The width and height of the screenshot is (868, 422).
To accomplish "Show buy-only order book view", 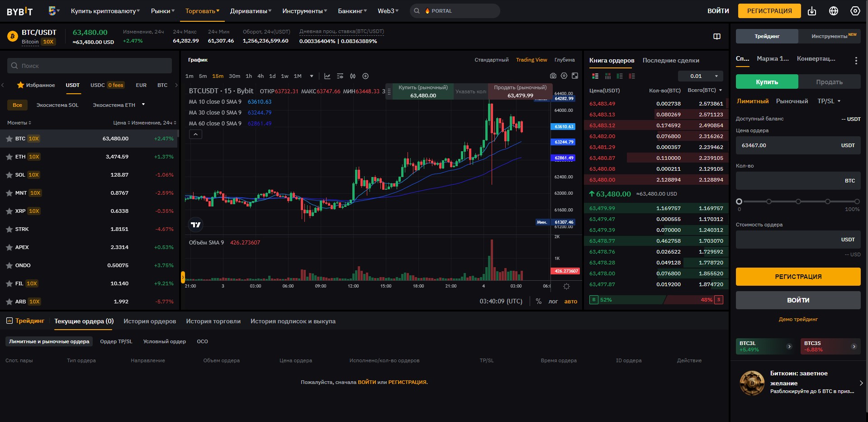I will tap(620, 76).
